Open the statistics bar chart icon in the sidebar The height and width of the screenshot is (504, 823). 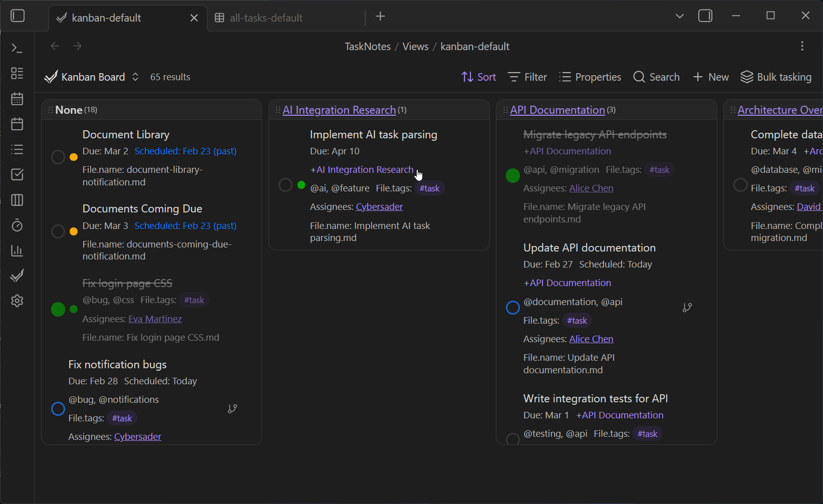(x=17, y=250)
